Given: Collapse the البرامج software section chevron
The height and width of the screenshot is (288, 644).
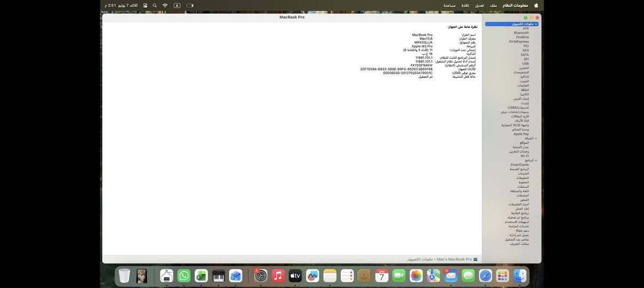Looking at the screenshot, I should [536, 161].
